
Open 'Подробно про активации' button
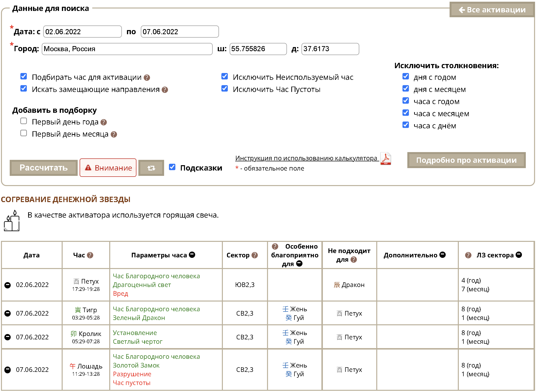(x=467, y=160)
